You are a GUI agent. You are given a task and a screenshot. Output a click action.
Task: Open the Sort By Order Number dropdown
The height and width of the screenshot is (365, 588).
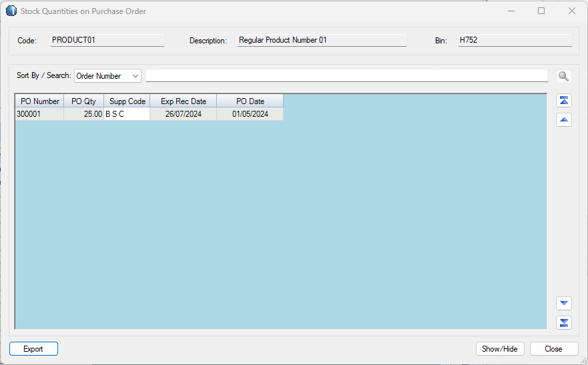pos(107,76)
